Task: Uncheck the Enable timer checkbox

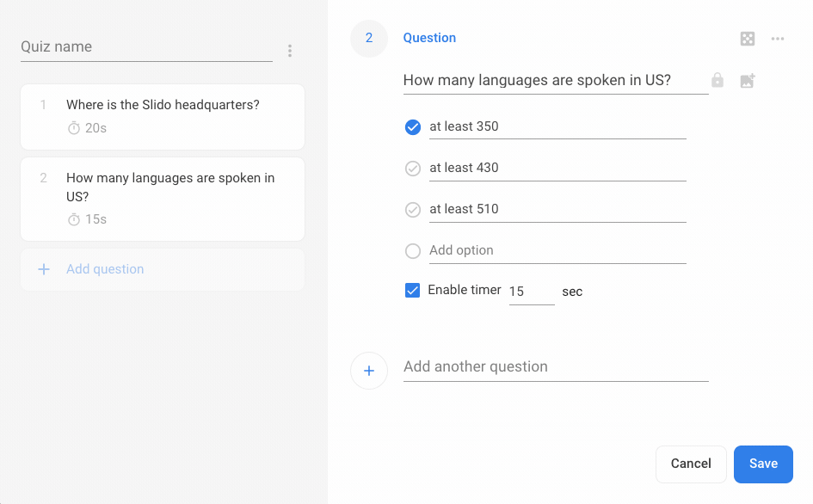Action: pos(412,291)
